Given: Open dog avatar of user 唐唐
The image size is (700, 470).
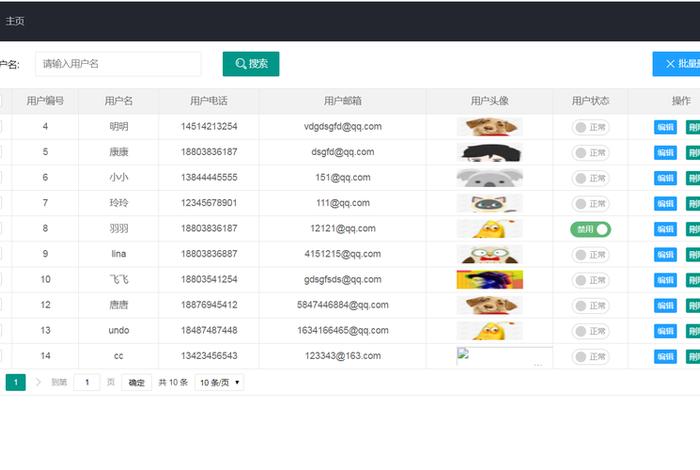Looking at the screenshot, I should point(490,305).
